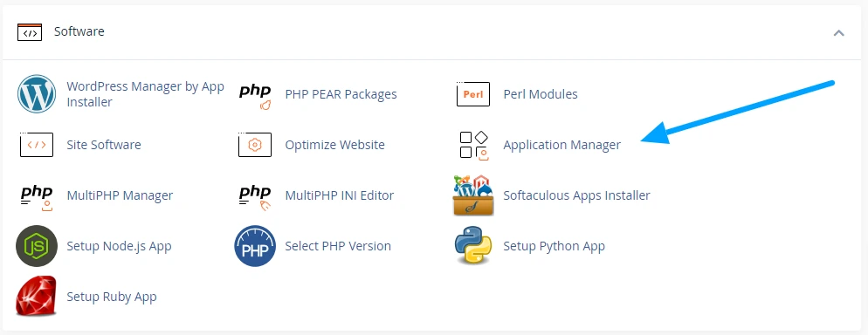Open the Perl Modules link

pos(541,94)
